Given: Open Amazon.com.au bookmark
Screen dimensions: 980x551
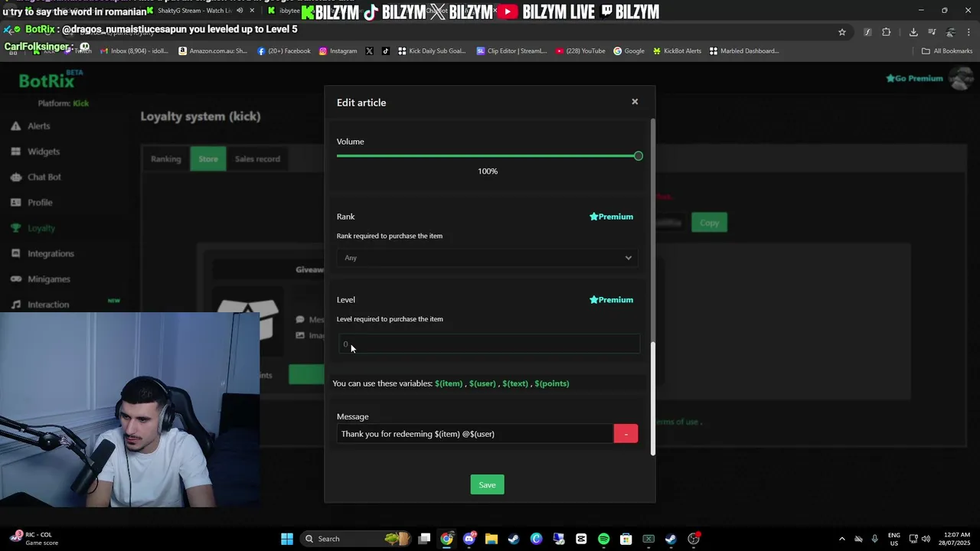Looking at the screenshot, I should (213, 51).
